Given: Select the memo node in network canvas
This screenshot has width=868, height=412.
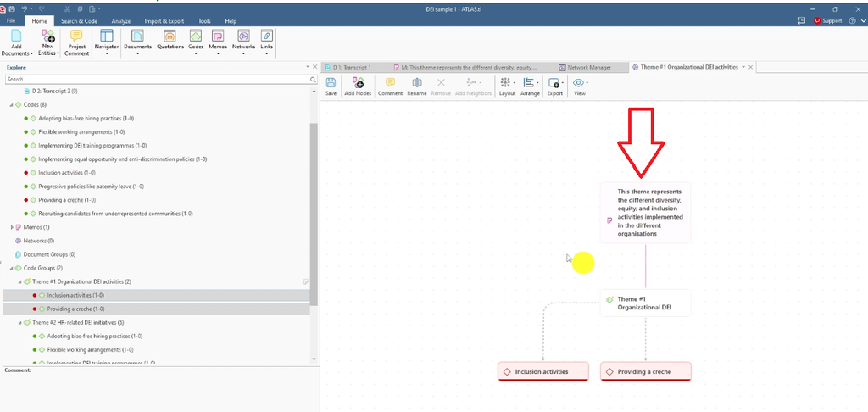Looking at the screenshot, I should click(645, 213).
